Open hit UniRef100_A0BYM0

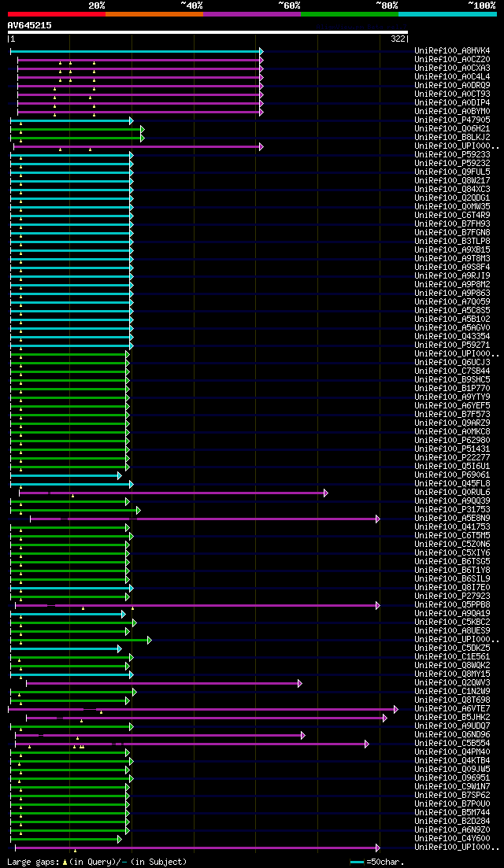pyautogui.click(x=452, y=112)
